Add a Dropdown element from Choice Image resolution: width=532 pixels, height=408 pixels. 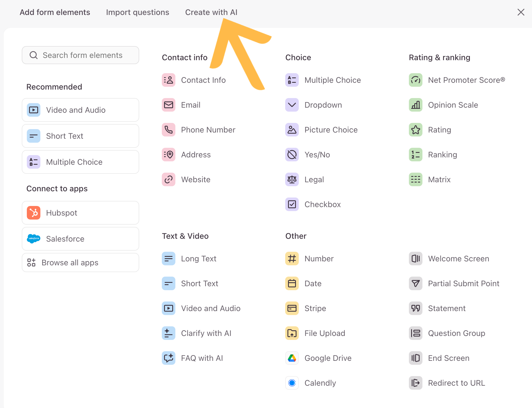click(x=323, y=105)
